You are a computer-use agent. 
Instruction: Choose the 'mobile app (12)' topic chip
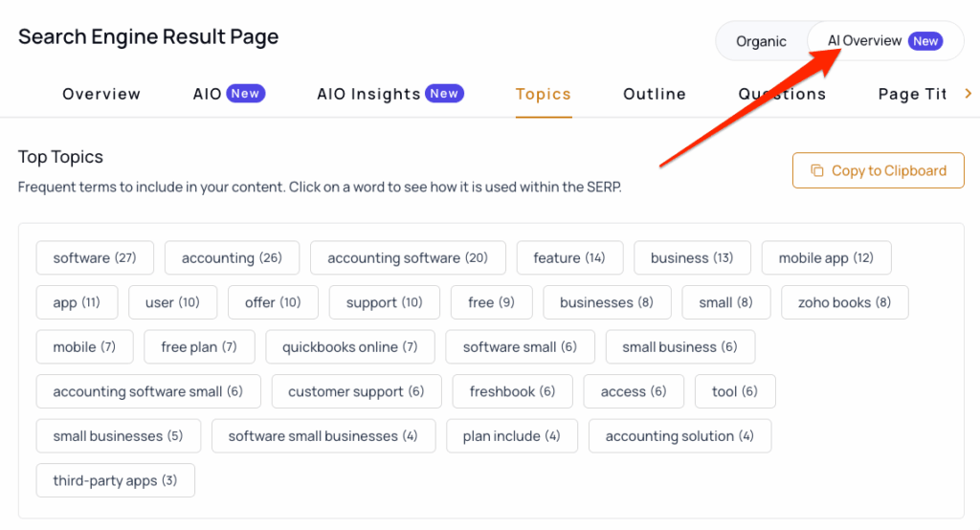coord(826,257)
